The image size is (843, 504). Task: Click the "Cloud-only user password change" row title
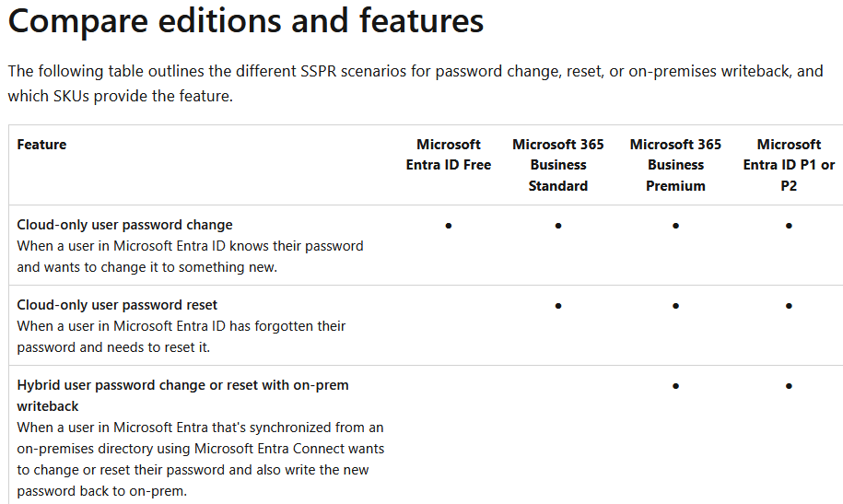click(x=124, y=225)
